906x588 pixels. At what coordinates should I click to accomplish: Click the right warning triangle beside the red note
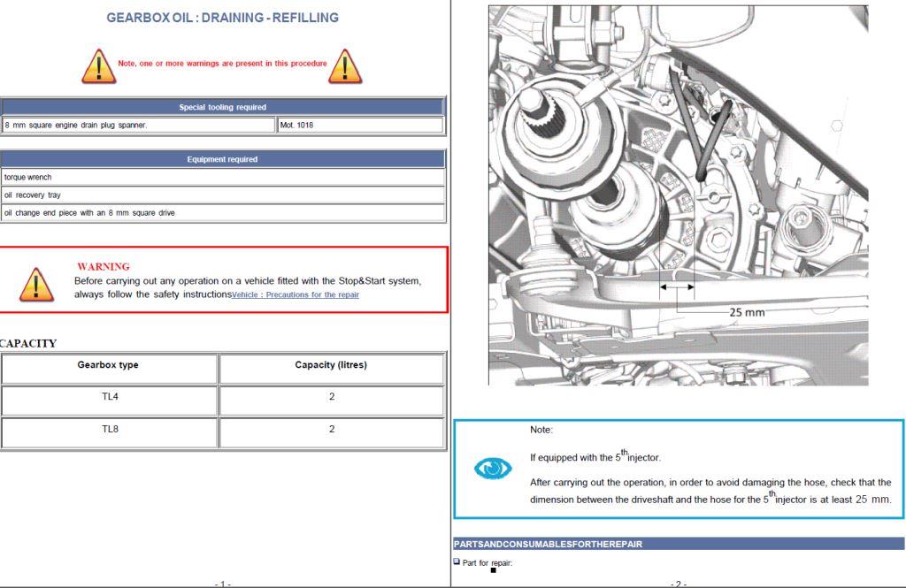pyautogui.click(x=344, y=66)
